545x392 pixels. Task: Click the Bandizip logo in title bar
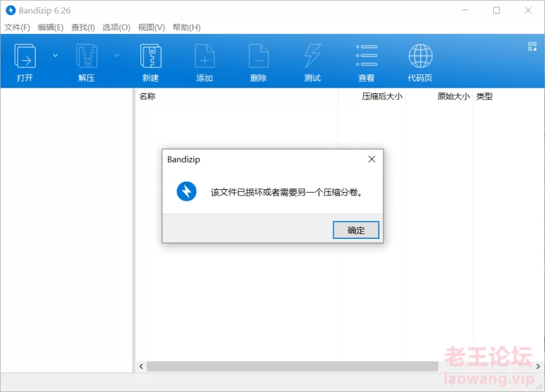(x=11, y=10)
